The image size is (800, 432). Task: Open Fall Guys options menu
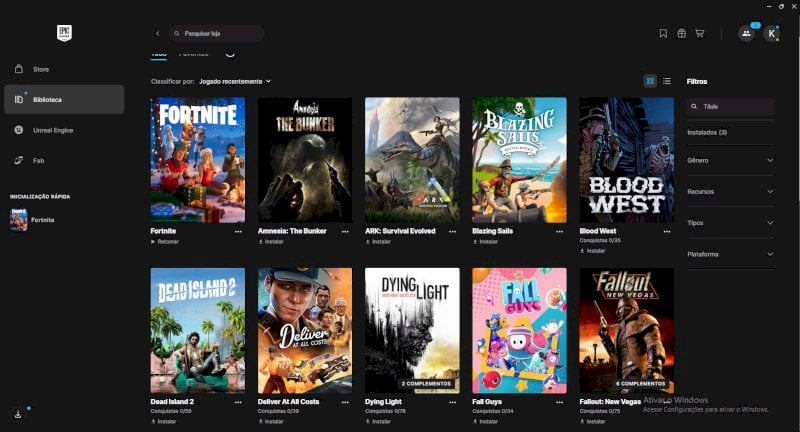560,402
